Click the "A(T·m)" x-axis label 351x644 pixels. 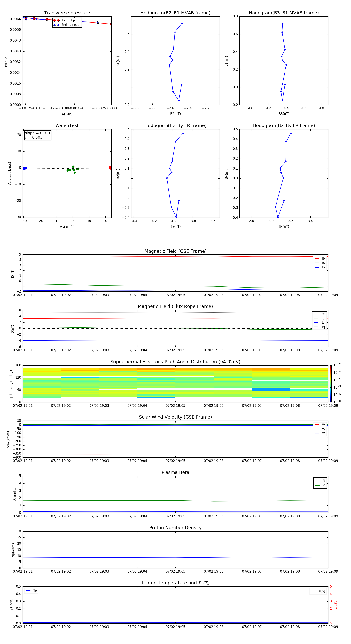coord(67,114)
